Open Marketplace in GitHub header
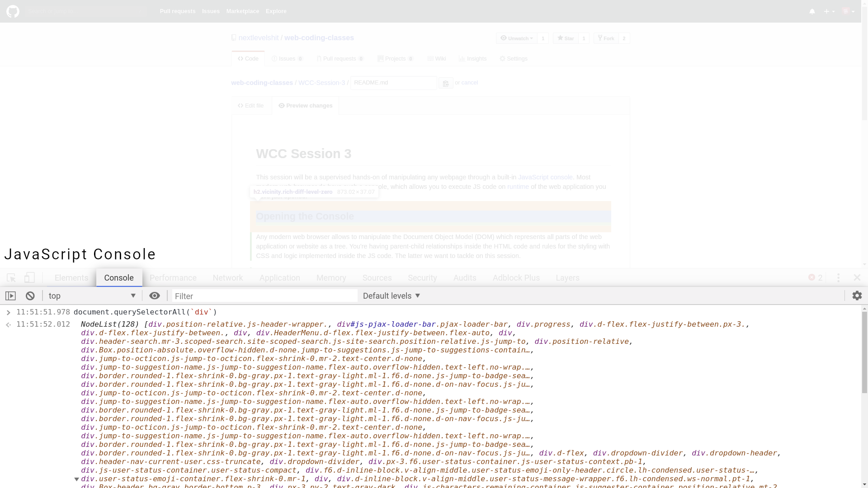The height and width of the screenshot is (488, 868). coord(243,11)
